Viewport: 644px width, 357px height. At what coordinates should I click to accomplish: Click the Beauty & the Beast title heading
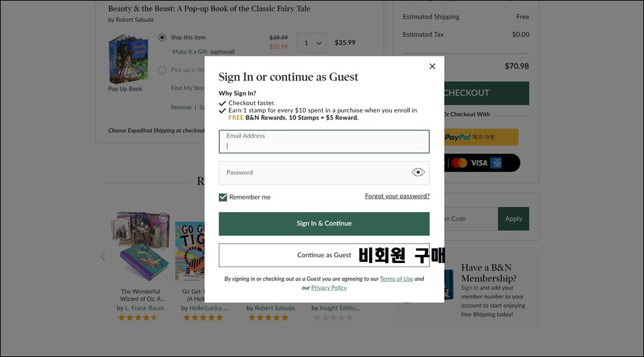209,9
